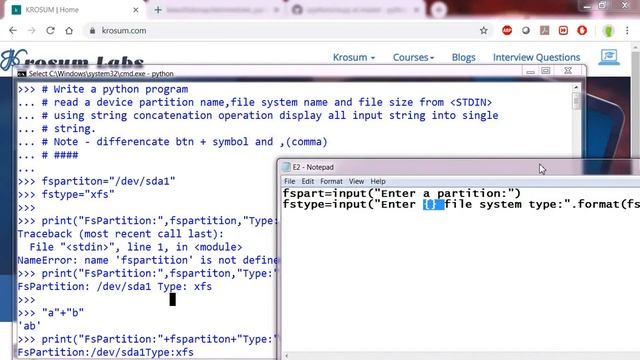Screen dimensions: 640x360
Task: Click the cmd.exe window icon
Action: click(22, 74)
